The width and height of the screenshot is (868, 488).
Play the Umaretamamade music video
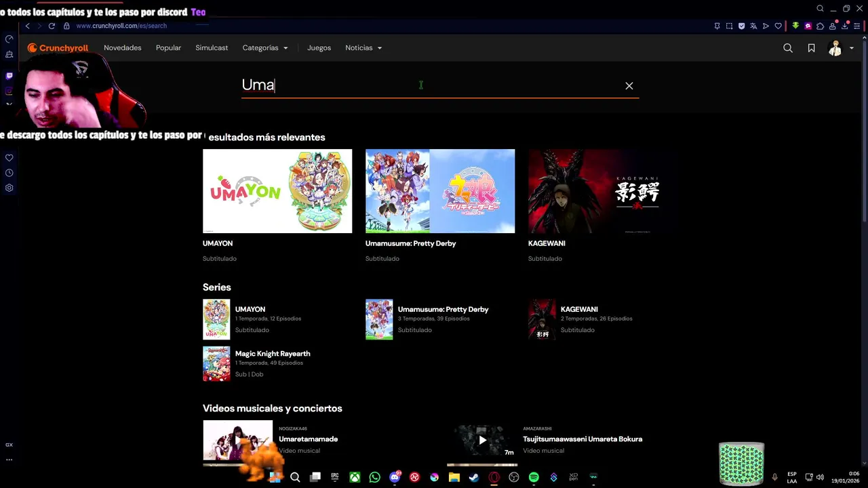point(237,440)
